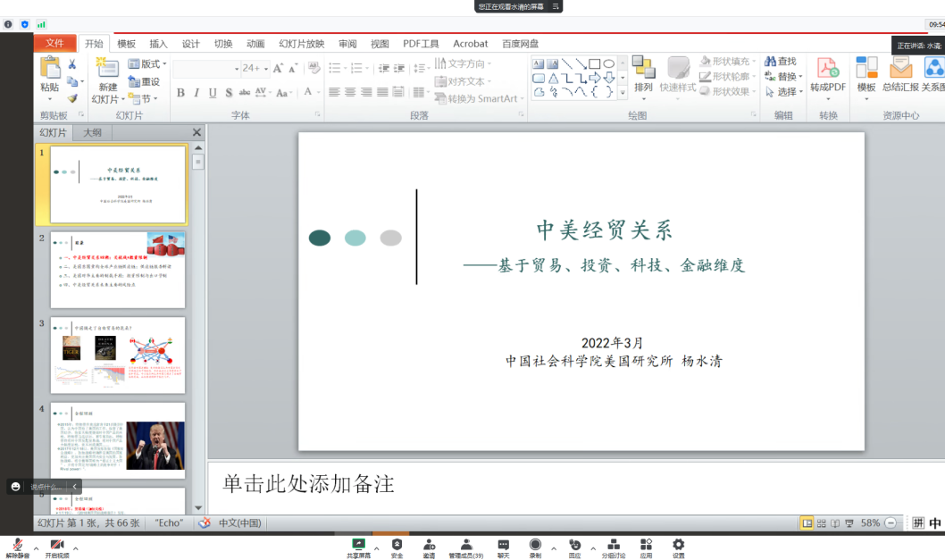
Task: Expand the Select (选择) dropdown in editing group
Action: pyautogui.click(x=785, y=92)
